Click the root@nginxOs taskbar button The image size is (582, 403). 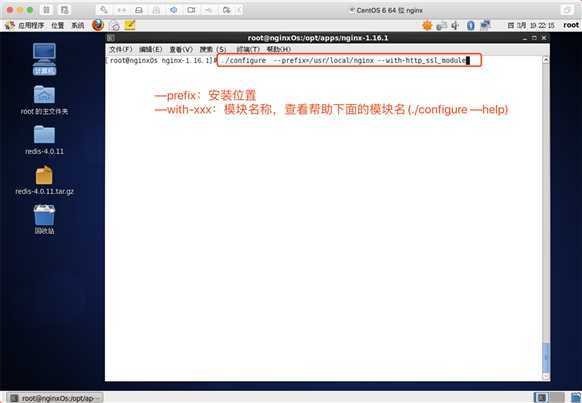point(55,398)
